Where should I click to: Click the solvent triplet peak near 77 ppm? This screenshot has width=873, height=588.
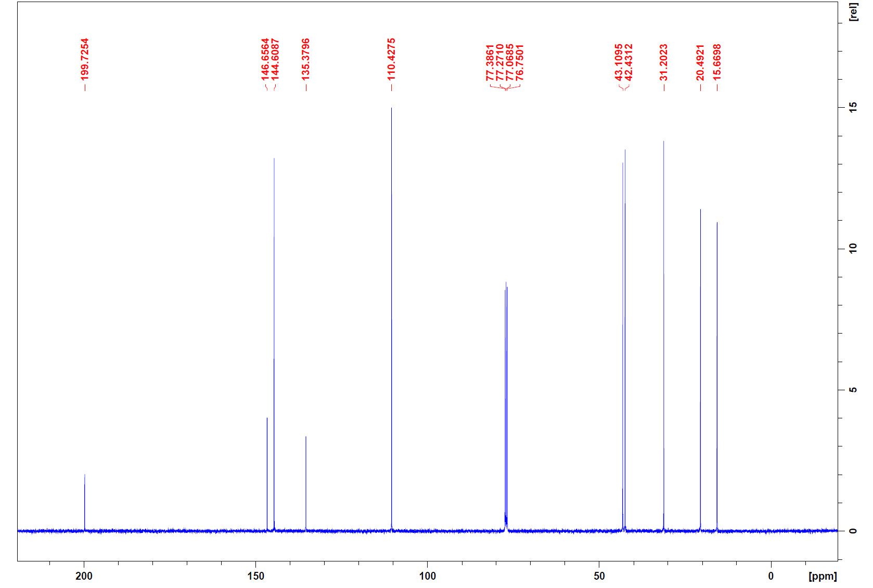[x=506, y=406]
